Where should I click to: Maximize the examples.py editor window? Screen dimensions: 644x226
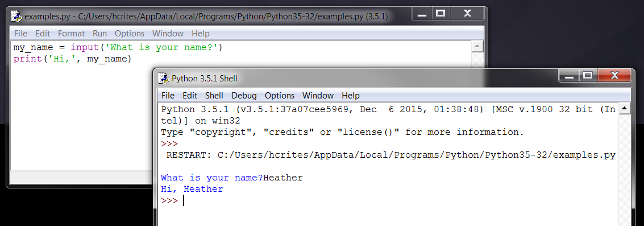click(x=441, y=14)
